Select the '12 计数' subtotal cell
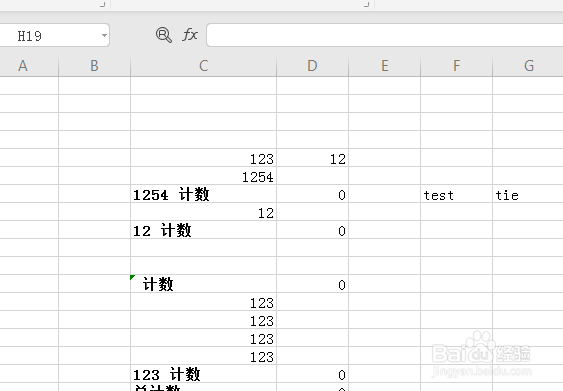 [204, 230]
